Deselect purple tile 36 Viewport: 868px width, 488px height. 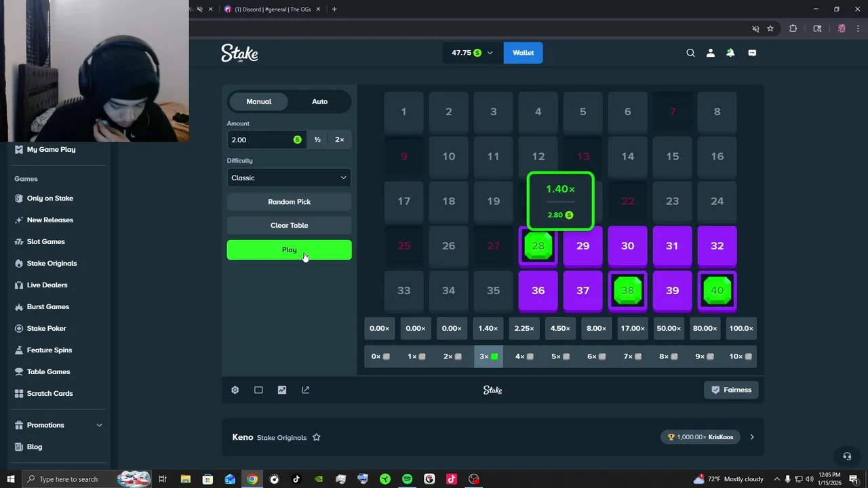pos(538,291)
